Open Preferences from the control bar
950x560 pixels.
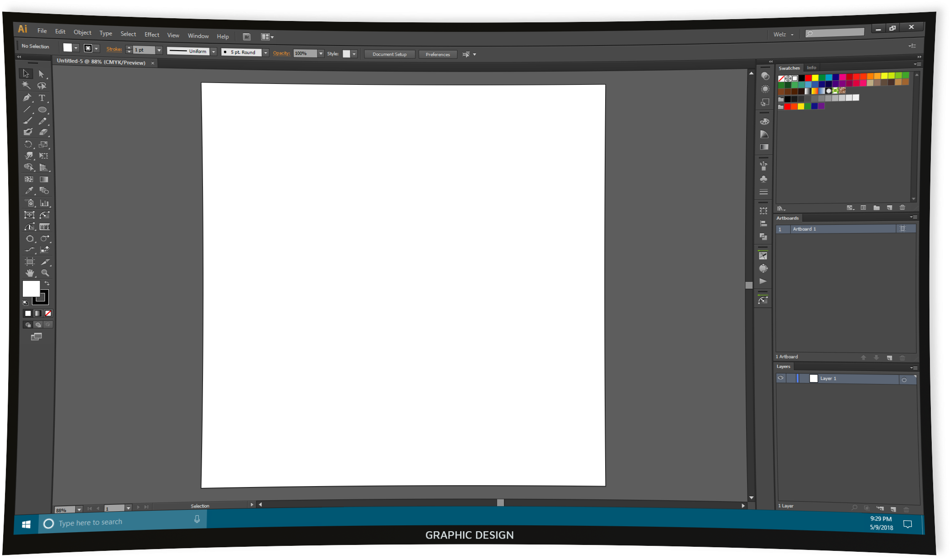coord(437,54)
